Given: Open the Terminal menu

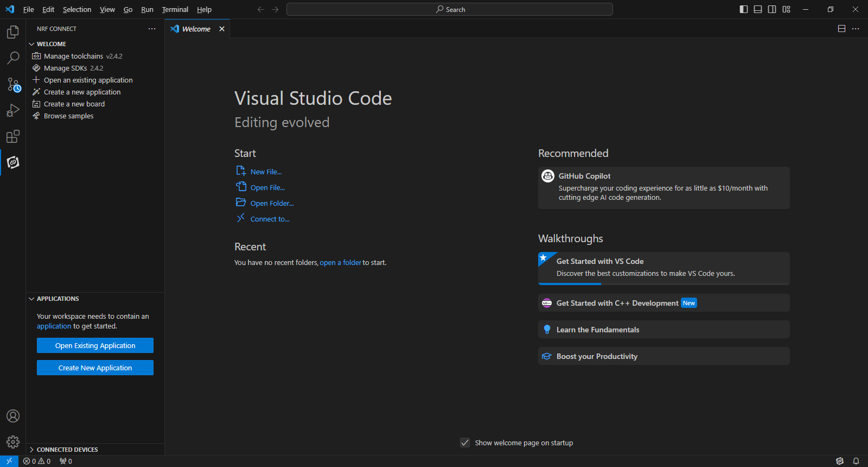Looking at the screenshot, I should (175, 9).
